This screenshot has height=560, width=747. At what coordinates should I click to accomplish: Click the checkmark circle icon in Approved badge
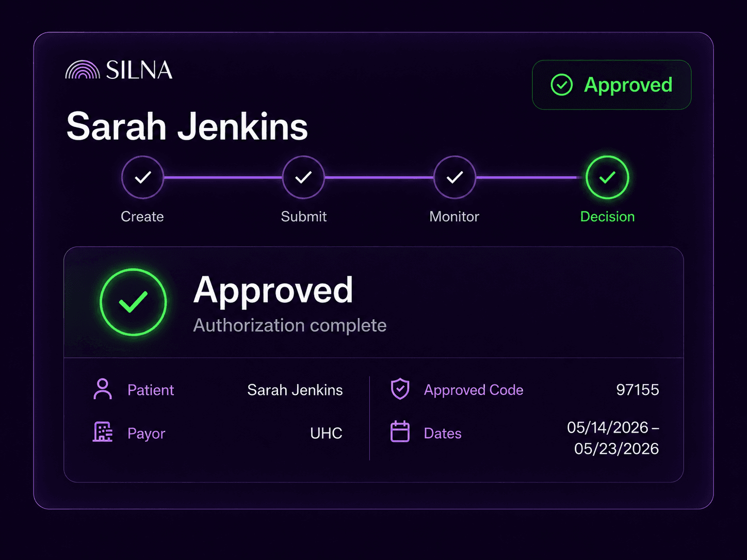(x=562, y=85)
